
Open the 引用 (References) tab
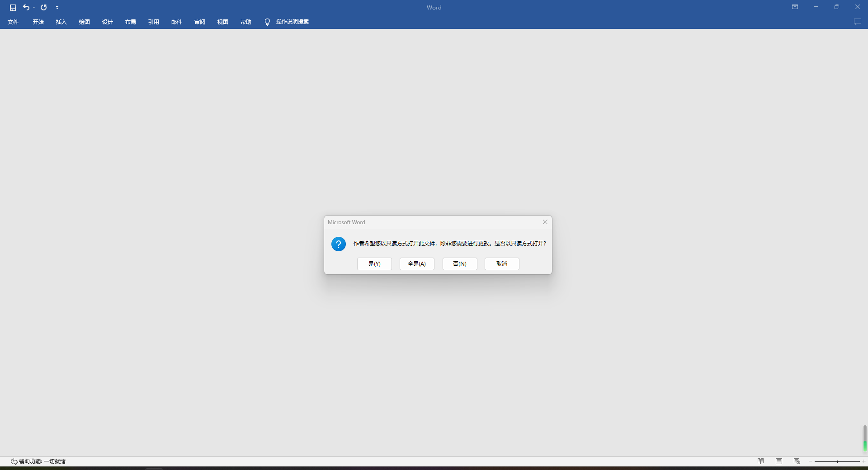(x=153, y=22)
